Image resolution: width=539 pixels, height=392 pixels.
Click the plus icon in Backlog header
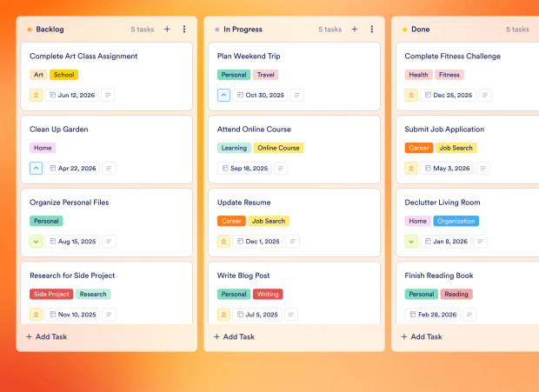(167, 29)
